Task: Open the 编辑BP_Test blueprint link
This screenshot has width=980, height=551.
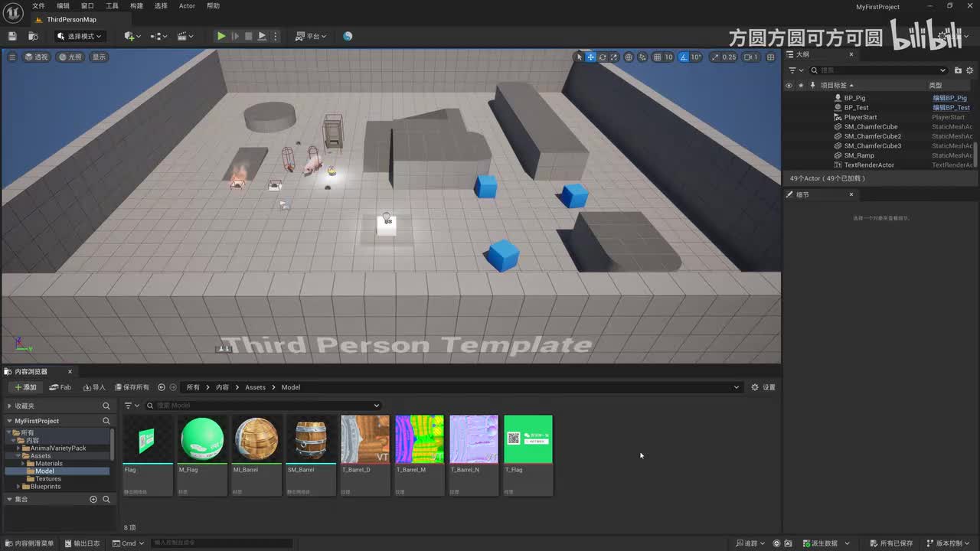Action: (951, 108)
